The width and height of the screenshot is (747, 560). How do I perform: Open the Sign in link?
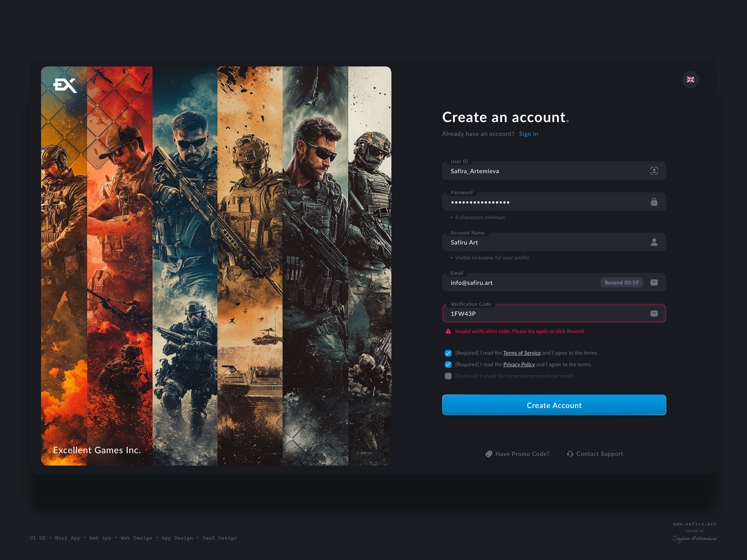[528, 134]
